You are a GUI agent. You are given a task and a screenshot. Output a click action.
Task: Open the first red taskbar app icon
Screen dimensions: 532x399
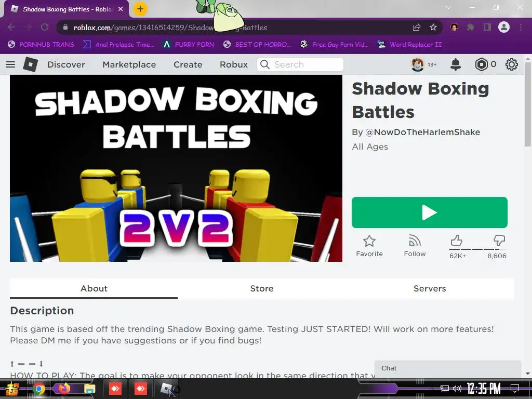point(115,389)
